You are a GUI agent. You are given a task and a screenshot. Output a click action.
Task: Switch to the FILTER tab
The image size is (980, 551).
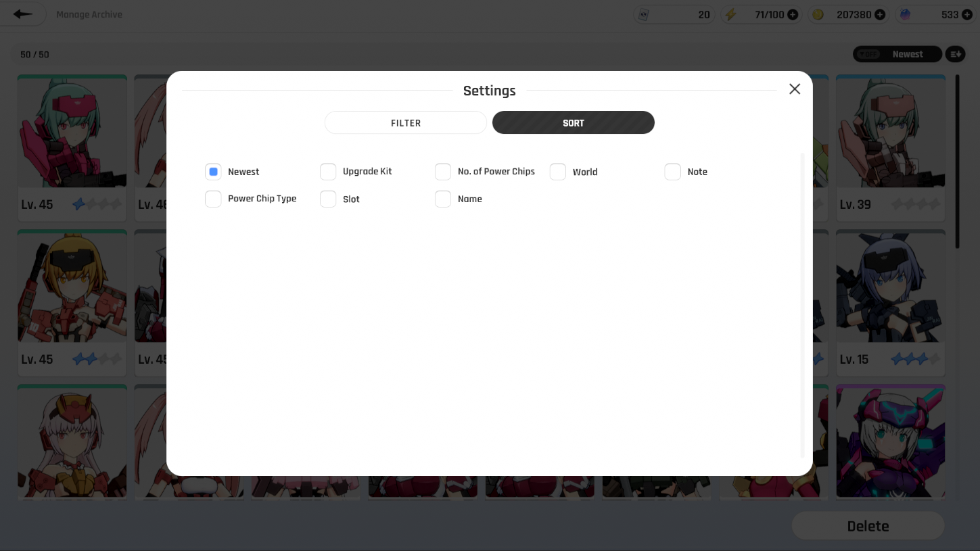pos(406,122)
